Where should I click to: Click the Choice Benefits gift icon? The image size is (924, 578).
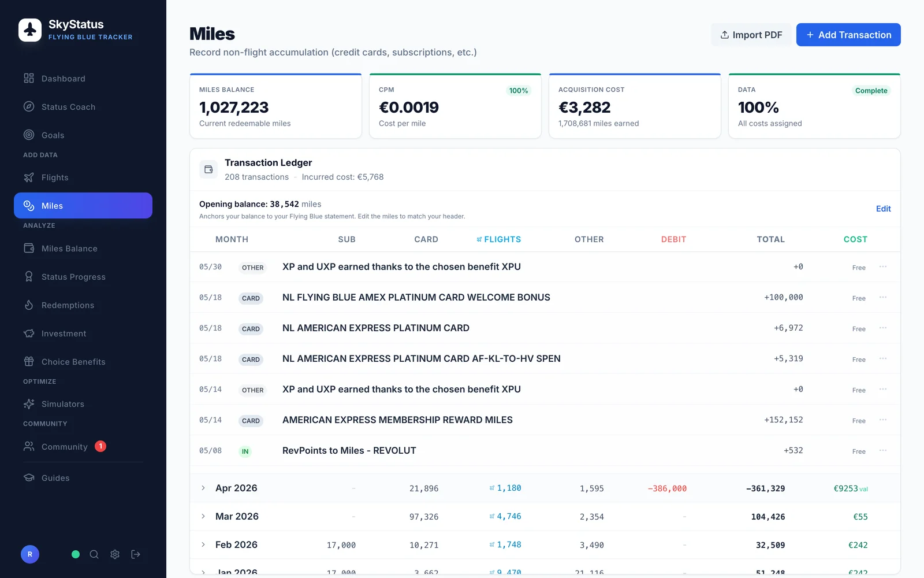[29, 362]
